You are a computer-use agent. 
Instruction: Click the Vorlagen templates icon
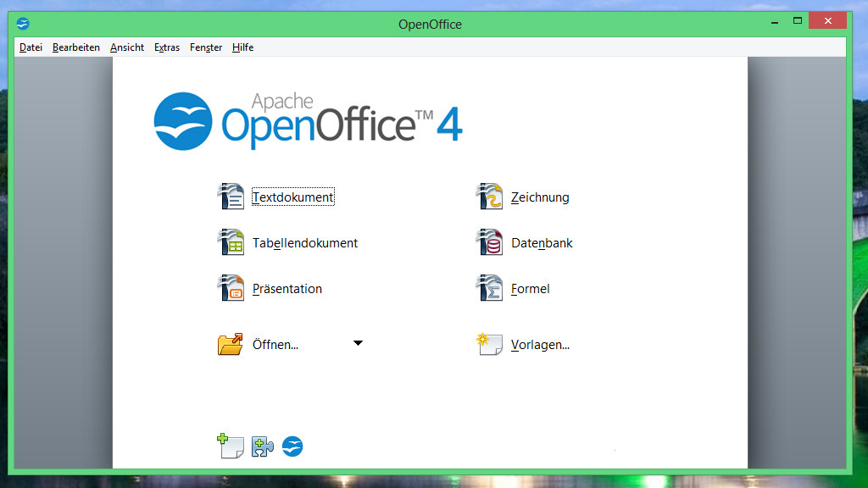(489, 344)
